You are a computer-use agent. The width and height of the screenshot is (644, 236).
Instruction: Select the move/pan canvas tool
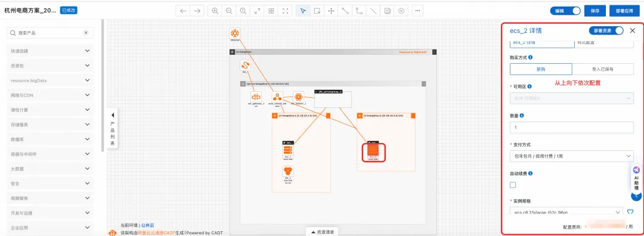[x=331, y=11]
